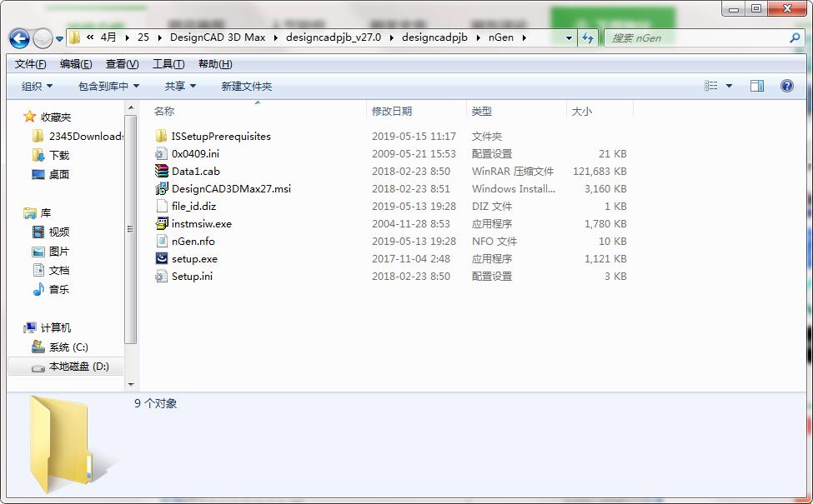
Task: Click the setup.exe file name
Action: click(x=194, y=259)
